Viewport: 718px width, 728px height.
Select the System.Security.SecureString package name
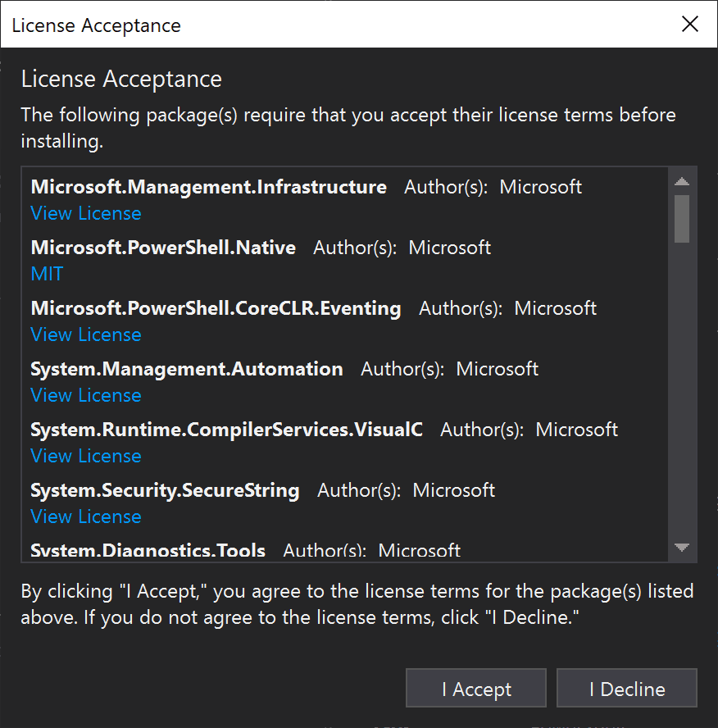click(165, 490)
